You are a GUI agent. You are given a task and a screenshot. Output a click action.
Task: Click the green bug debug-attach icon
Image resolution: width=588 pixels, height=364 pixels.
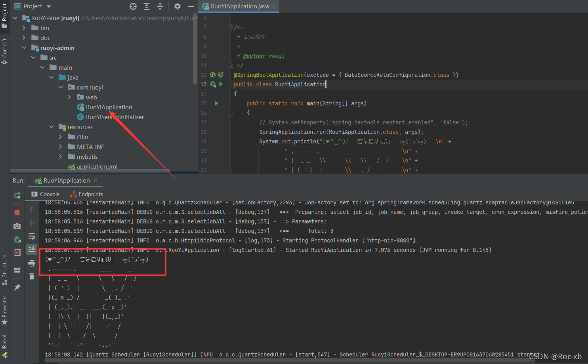pos(17,239)
